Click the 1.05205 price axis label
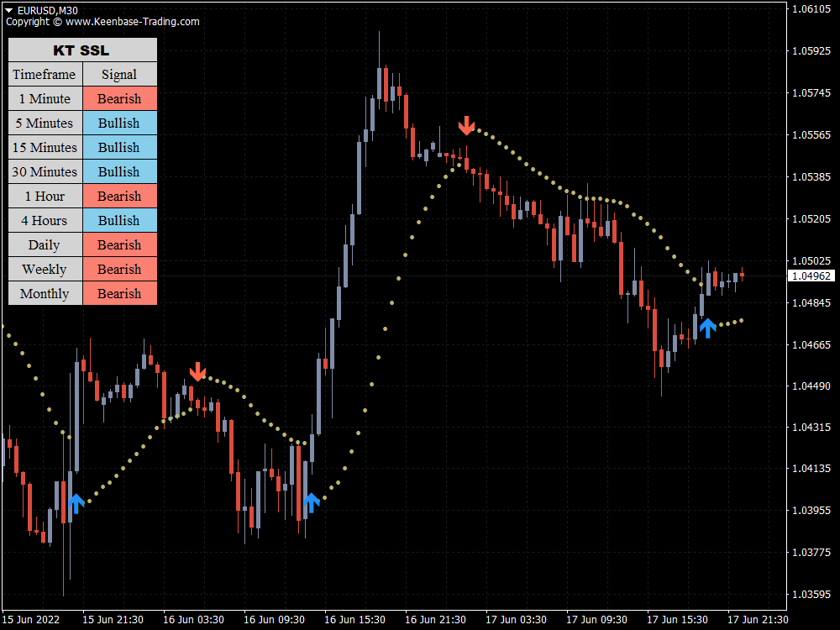This screenshot has width=840, height=630. coord(811,218)
